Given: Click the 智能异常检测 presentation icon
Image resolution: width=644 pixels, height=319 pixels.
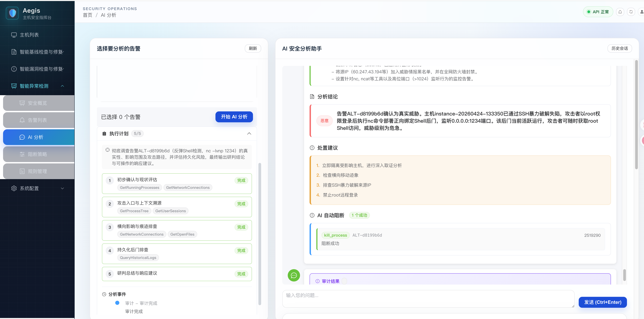Looking at the screenshot, I should tap(14, 86).
